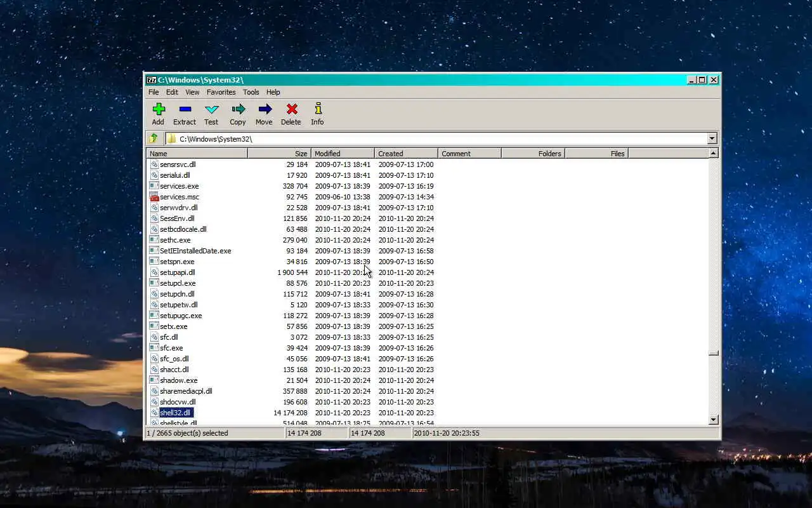Sort by the Size column header

279,153
